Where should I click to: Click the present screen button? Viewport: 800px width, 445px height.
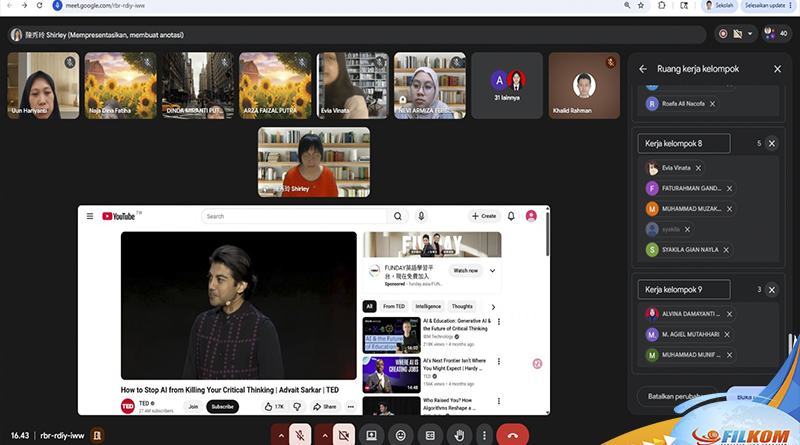click(371, 435)
